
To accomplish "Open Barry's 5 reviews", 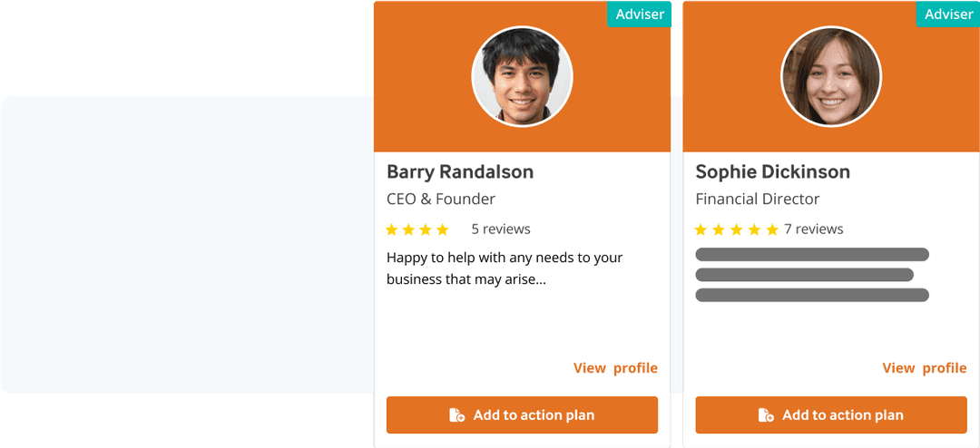I will pyautogui.click(x=501, y=229).
